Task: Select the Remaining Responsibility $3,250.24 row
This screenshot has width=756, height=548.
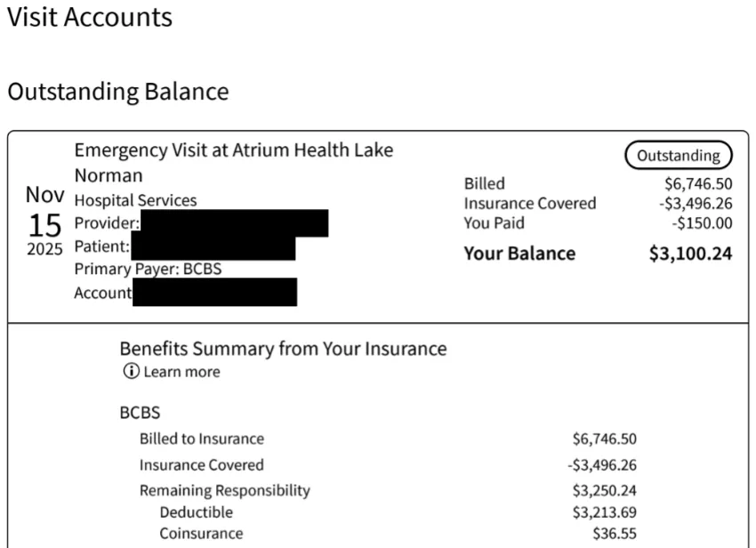Action: (x=388, y=490)
